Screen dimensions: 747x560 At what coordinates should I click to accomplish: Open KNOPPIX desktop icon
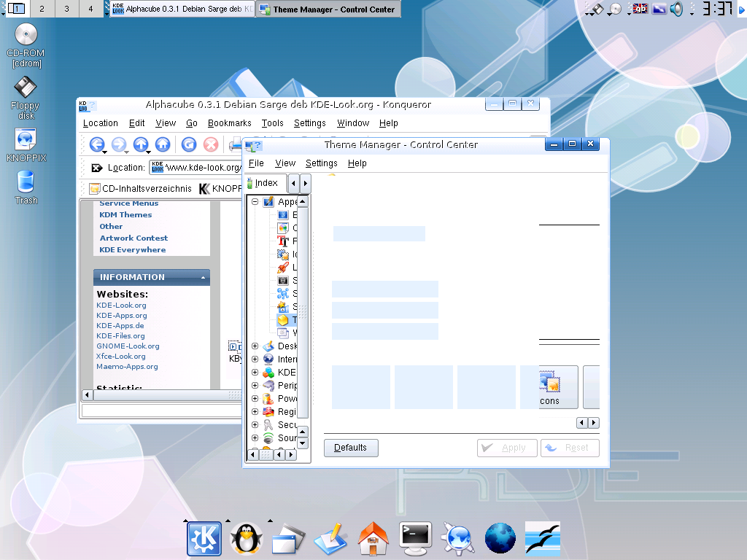(x=26, y=145)
